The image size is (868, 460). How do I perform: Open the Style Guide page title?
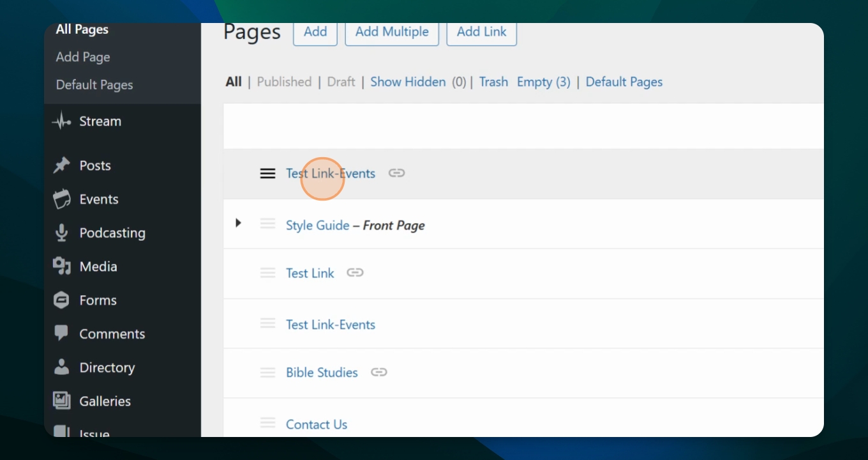tap(318, 226)
